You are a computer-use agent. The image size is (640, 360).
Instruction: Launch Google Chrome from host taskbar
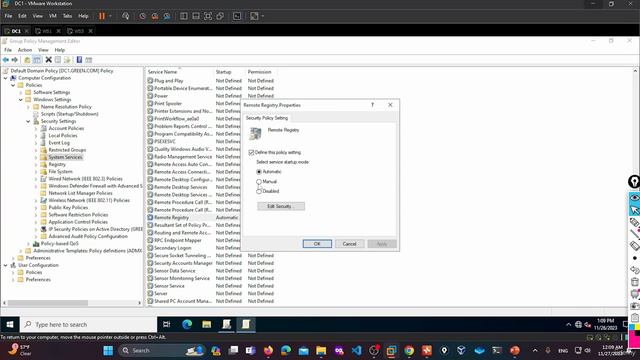click(x=409, y=350)
